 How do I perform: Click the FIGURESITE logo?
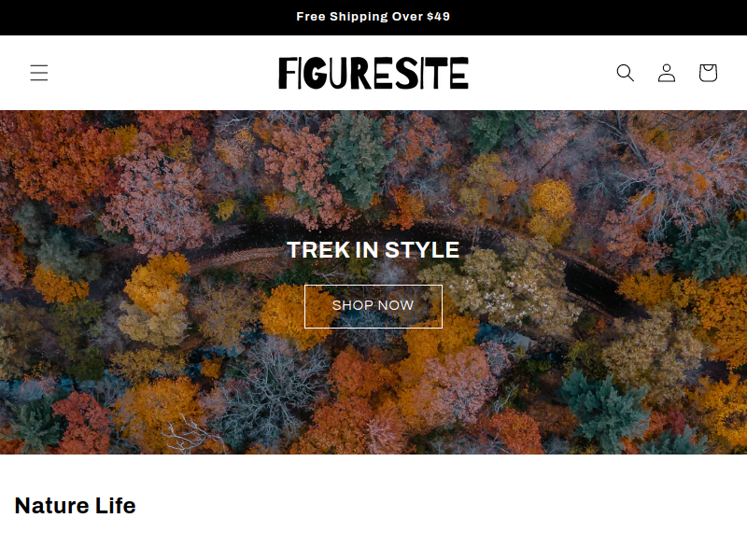pos(373,73)
